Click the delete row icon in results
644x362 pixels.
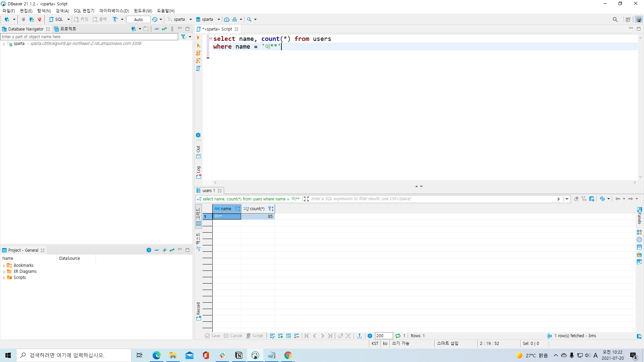point(297,336)
